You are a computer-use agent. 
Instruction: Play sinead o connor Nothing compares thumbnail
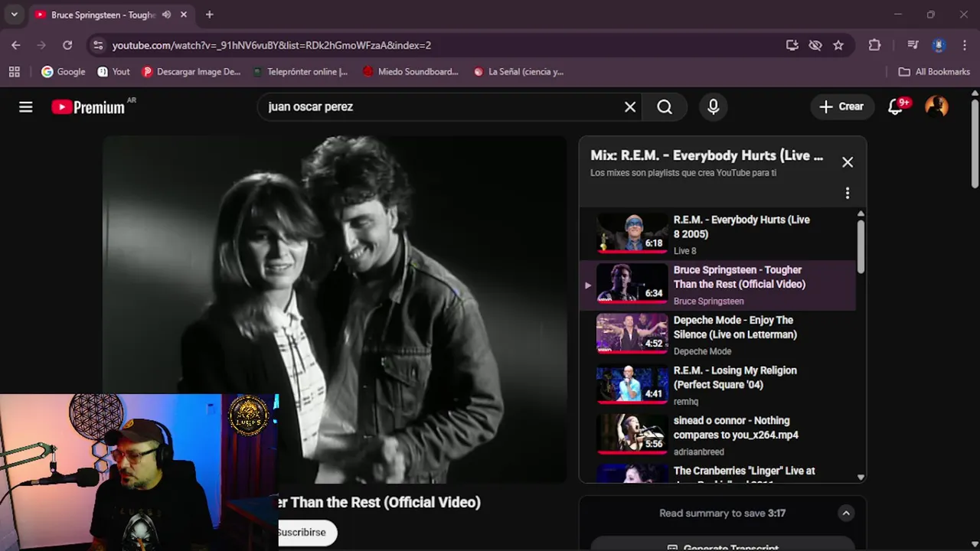point(632,433)
